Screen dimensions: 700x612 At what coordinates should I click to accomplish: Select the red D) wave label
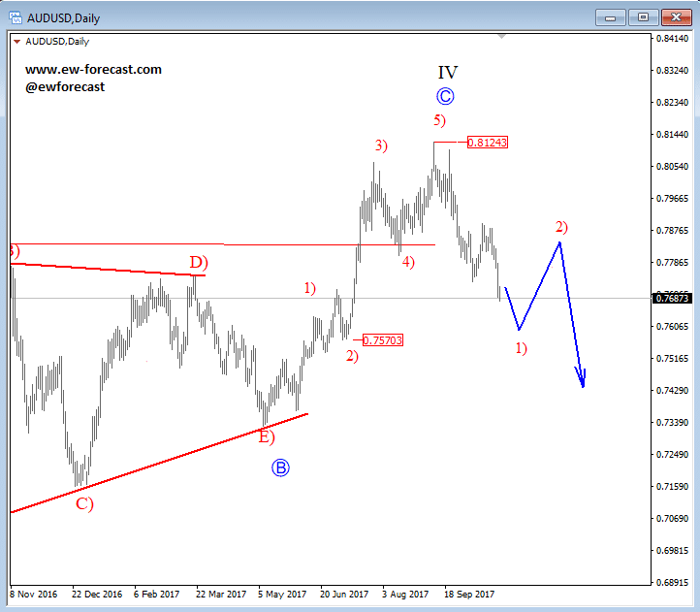(199, 262)
